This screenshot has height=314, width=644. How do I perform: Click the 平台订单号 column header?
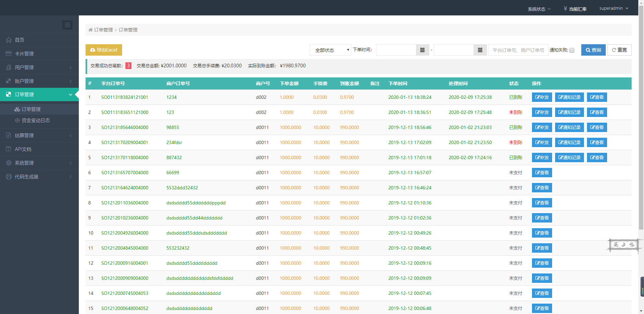[113, 83]
